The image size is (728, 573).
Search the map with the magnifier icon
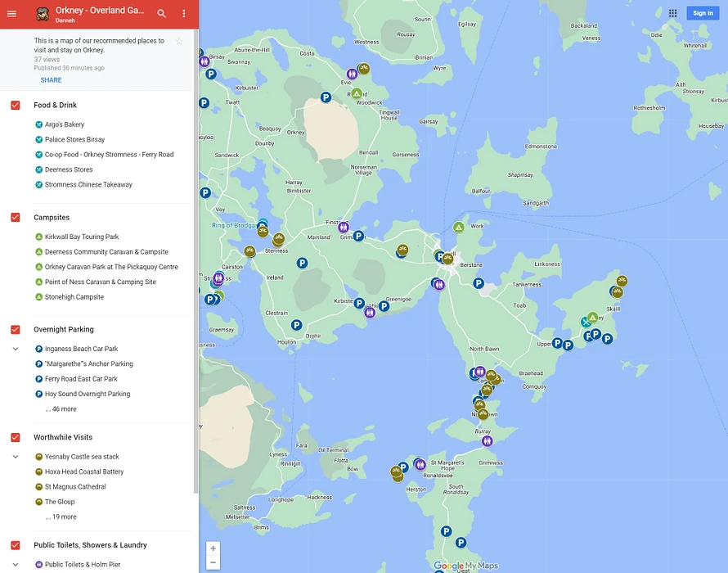(161, 13)
